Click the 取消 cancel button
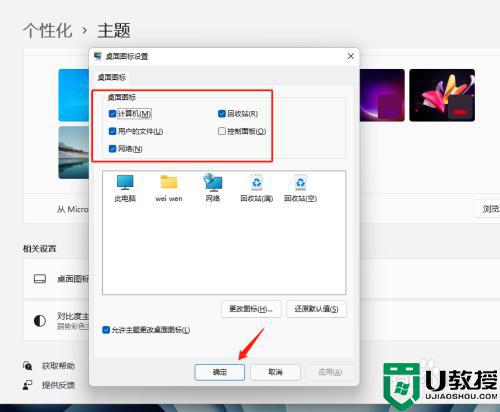The image size is (500, 412). (275, 372)
